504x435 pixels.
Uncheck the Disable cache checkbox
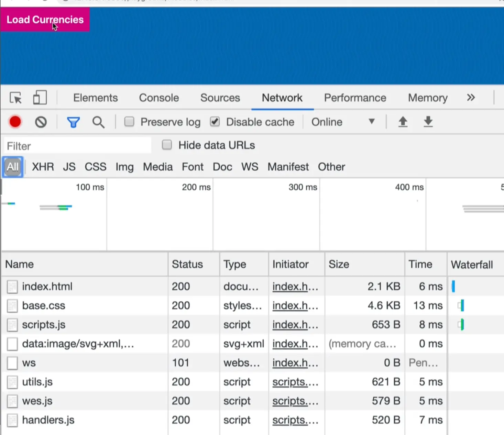point(215,122)
